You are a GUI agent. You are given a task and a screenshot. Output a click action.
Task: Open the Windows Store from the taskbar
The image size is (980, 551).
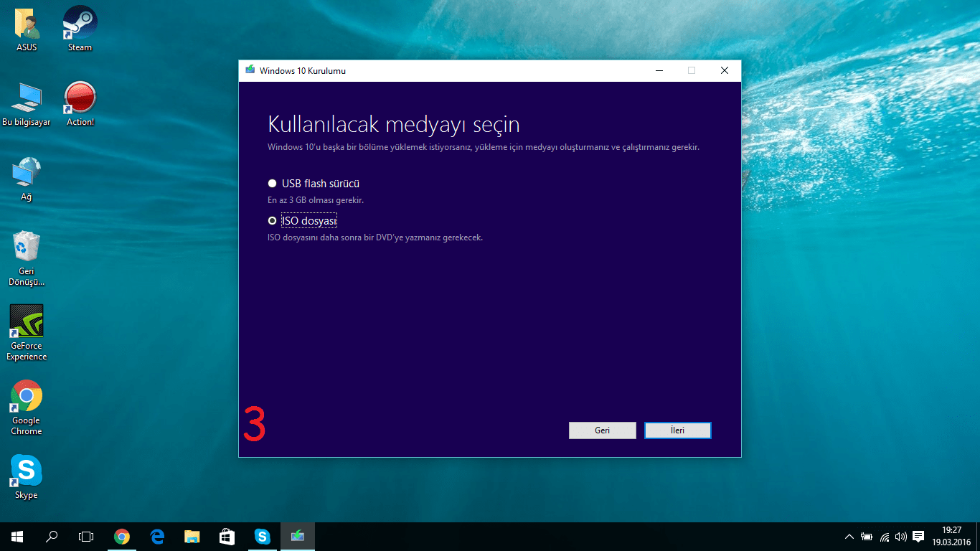227,537
